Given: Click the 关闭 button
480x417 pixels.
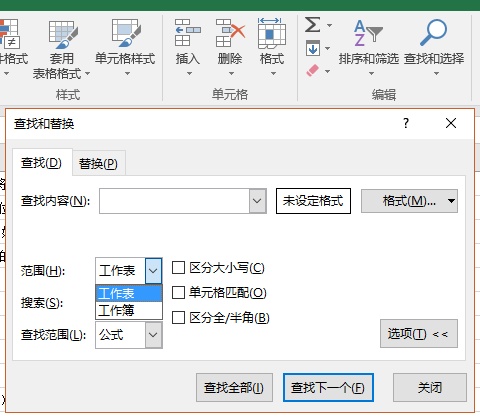Looking at the screenshot, I should click(x=430, y=387).
